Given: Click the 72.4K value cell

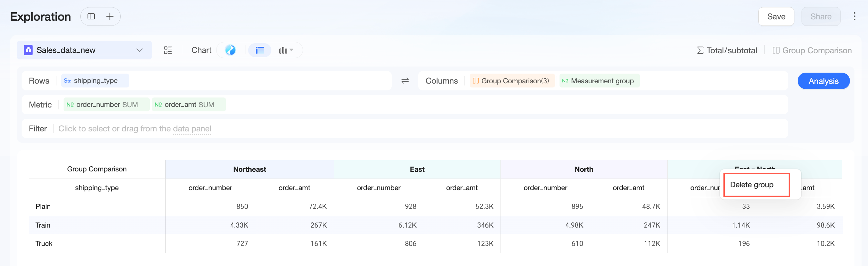Looking at the screenshot, I should click(318, 206).
